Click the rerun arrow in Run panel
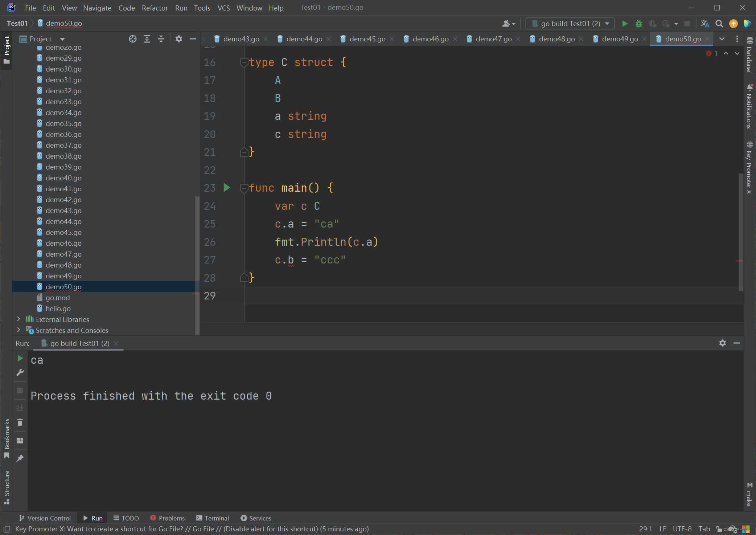 pos(20,358)
